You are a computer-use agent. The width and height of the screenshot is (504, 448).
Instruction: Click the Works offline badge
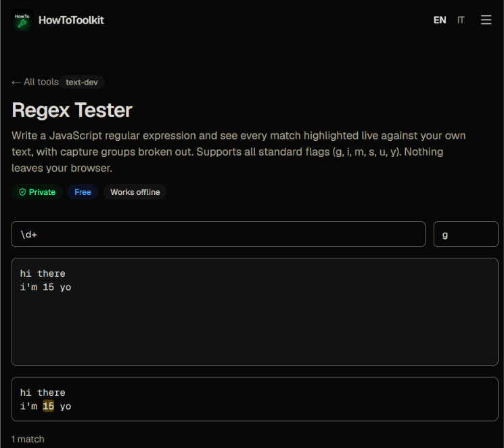point(135,192)
